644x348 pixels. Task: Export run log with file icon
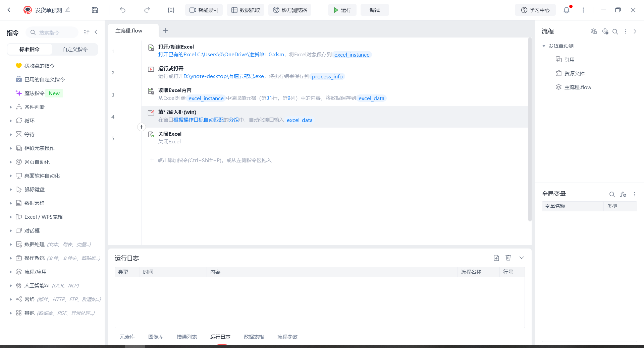point(496,258)
